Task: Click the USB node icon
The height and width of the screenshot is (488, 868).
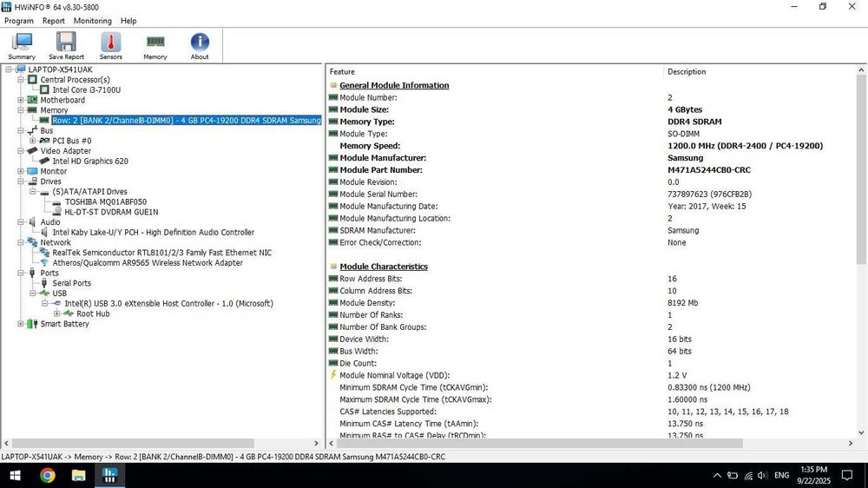Action: point(44,293)
